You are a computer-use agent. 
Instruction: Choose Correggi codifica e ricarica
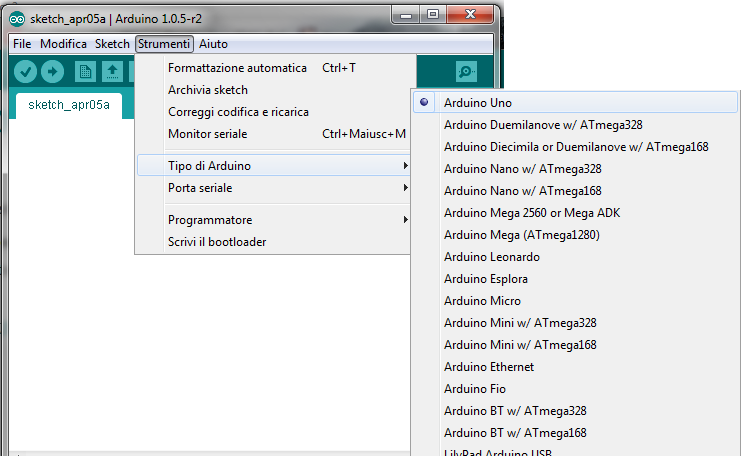click(274, 112)
